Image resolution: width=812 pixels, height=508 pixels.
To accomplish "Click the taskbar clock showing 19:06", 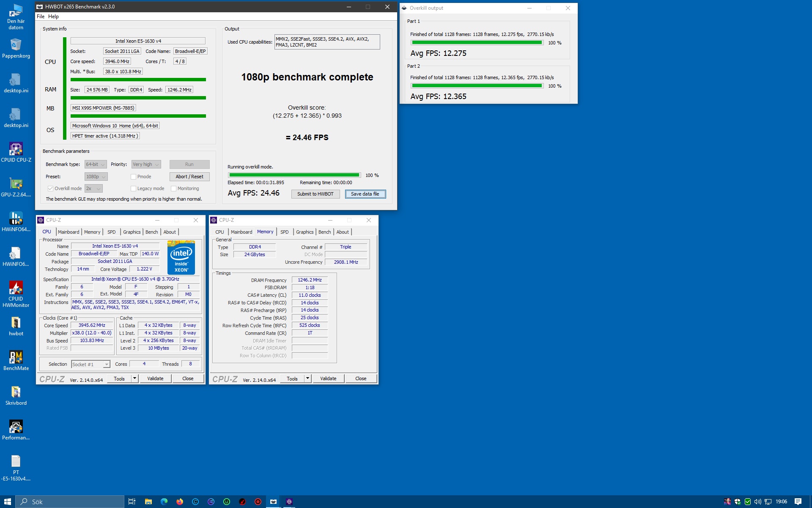I will 781,502.
